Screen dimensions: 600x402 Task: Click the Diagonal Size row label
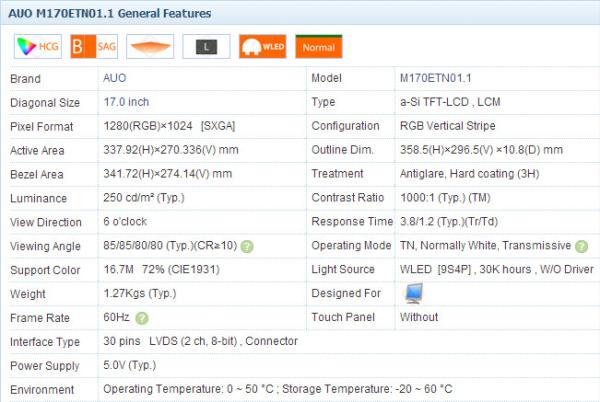pos(45,103)
